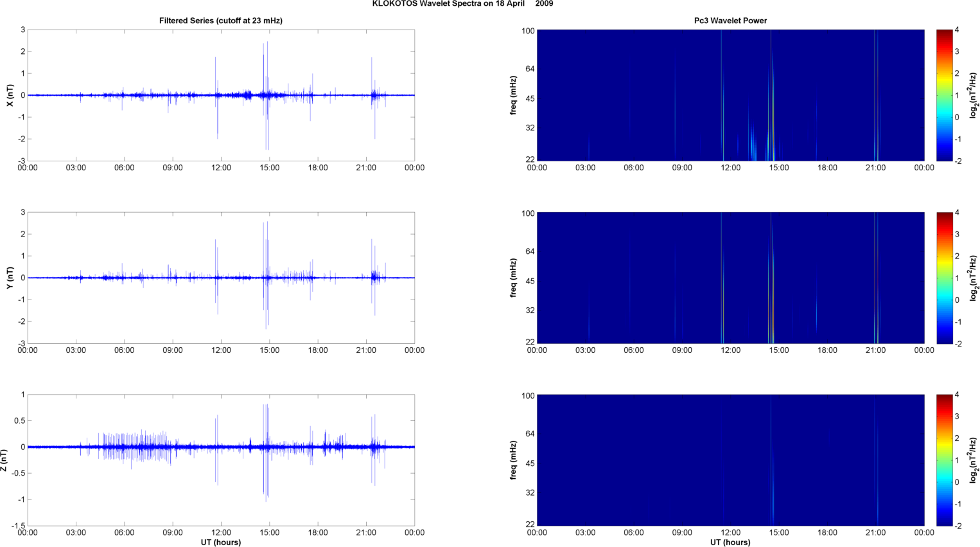Click the 0.5 tick on Z axis
Image resolution: width=980 pixels, height=547 pixels.
coord(19,421)
